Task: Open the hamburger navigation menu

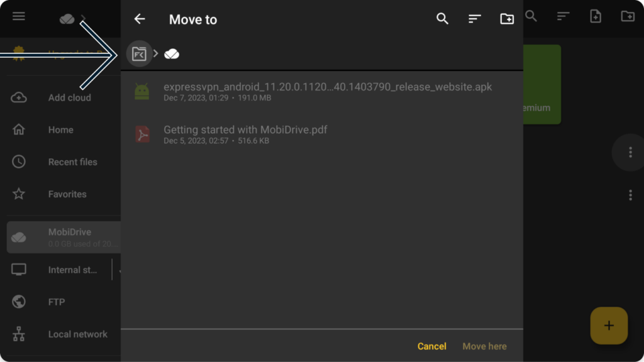Action: (18, 16)
